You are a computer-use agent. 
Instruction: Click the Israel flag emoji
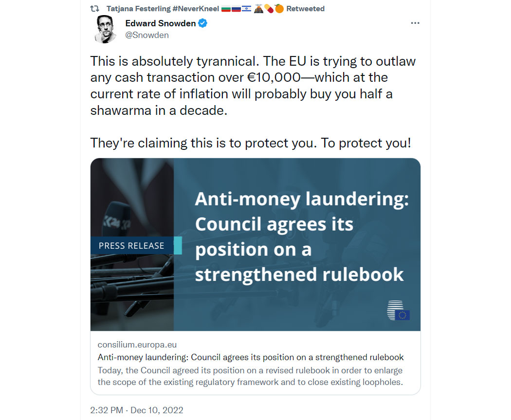[246, 9]
